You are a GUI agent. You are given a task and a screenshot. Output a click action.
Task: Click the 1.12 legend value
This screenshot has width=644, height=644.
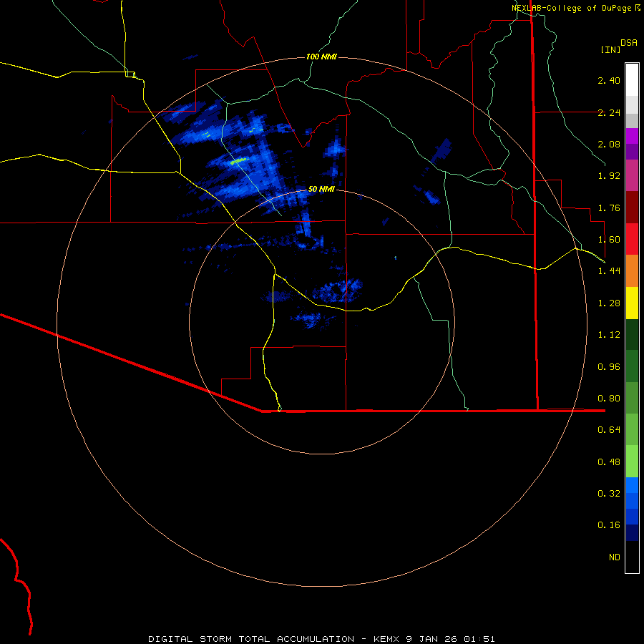pyautogui.click(x=609, y=335)
